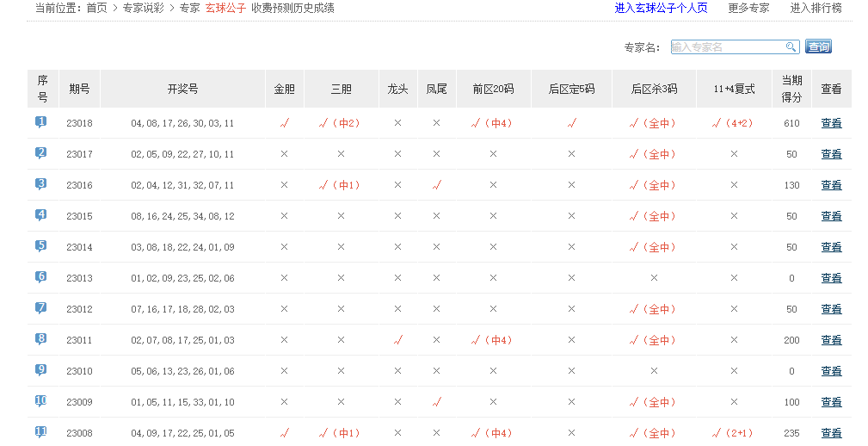
Task: Click the row 11 sequence number badge
Action: (41, 432)
